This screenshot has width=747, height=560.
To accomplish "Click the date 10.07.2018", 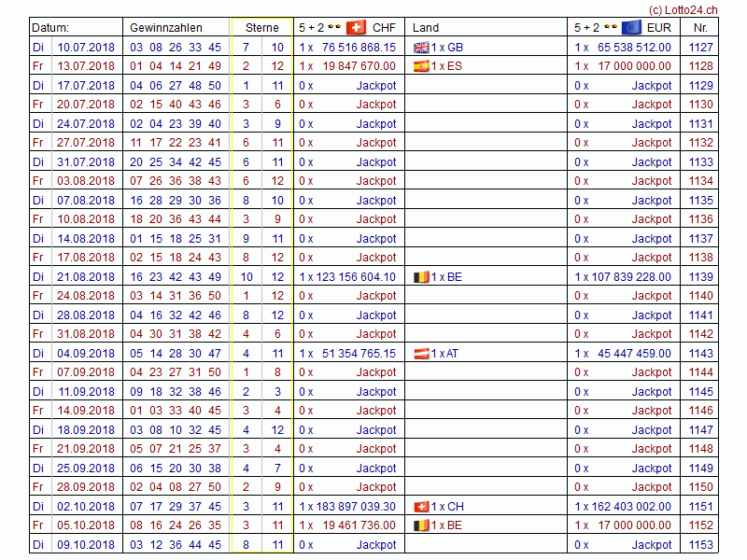I will coord(86,47).
